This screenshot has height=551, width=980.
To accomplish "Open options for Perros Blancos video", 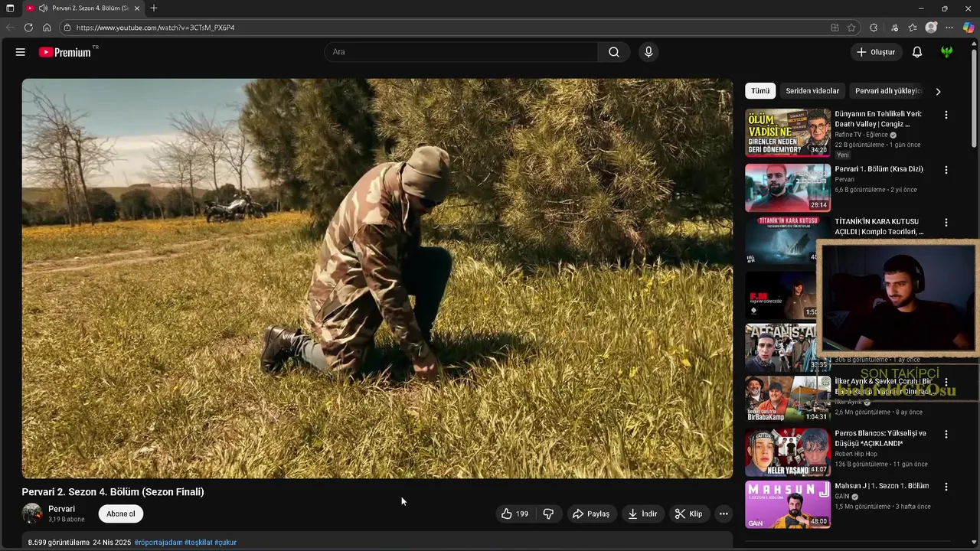I will tap(946, 434).
